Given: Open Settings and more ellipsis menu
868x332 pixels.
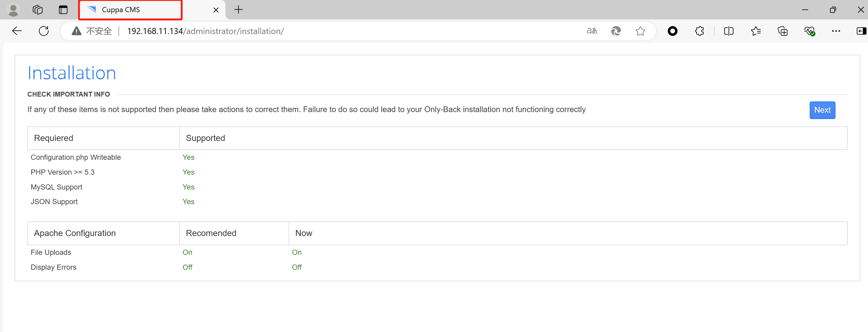Looking at the screenshot, I should coord(836,31).
